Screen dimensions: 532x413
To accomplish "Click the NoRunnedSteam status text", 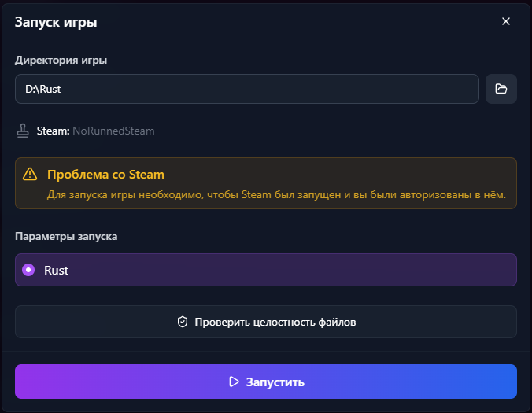I will 113,131.
